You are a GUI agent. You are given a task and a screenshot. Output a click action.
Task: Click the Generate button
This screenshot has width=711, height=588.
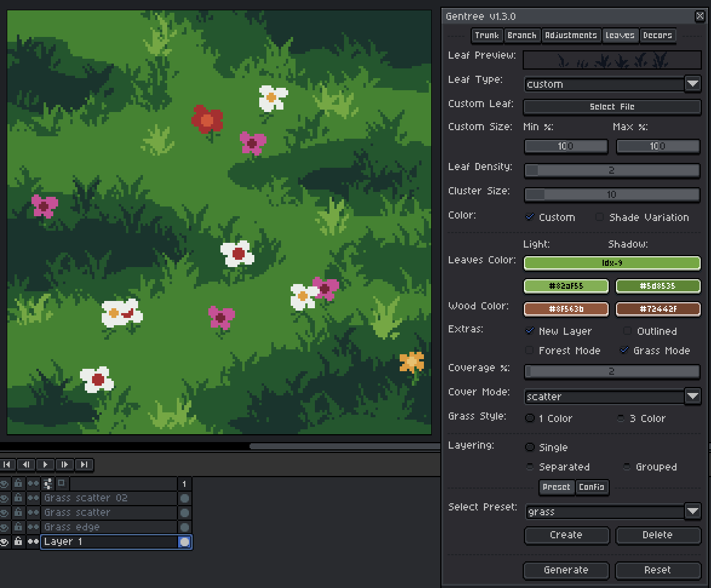566,570
